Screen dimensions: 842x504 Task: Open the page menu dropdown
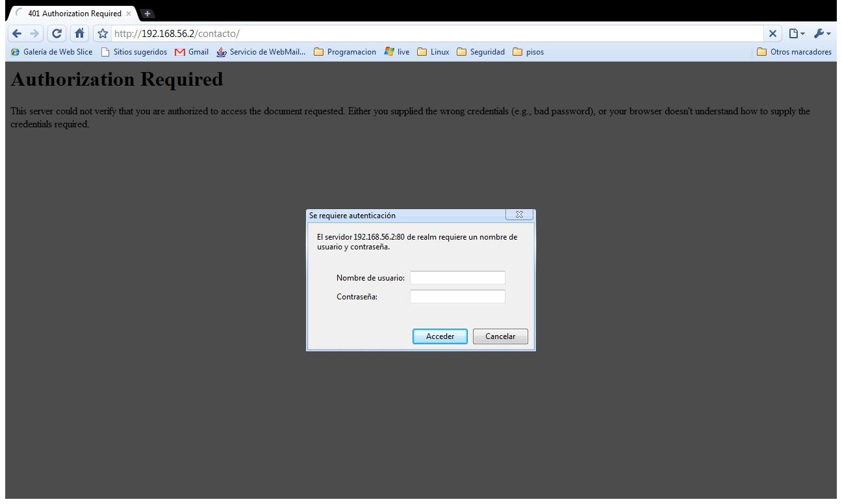[797, 34]
